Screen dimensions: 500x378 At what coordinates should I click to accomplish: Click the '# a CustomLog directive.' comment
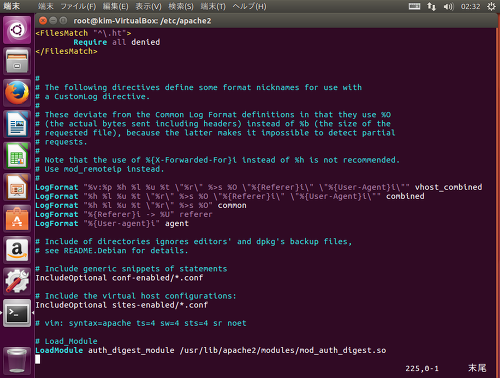93,96
